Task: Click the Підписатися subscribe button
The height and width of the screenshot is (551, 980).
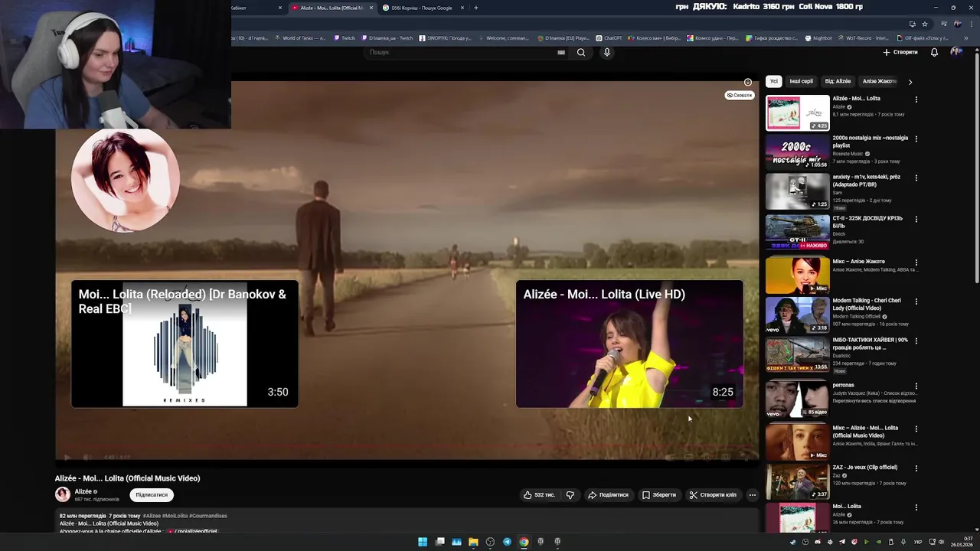Action: pyautogui.click(x=152, y=495)
